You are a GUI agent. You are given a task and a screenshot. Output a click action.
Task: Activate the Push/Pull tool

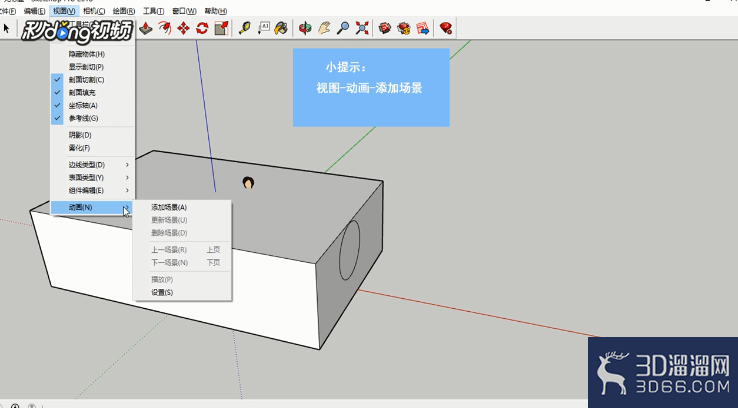[146, 28]
